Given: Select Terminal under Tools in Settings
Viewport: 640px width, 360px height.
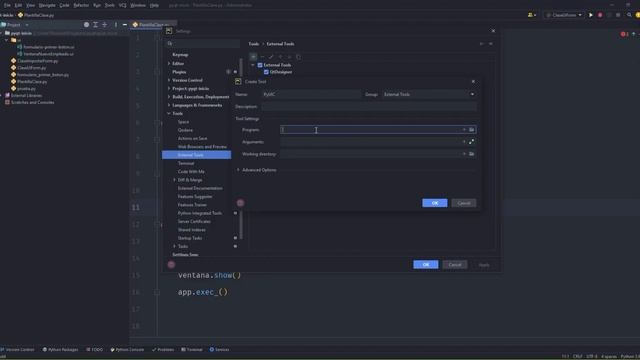Looking at the screenshot, I should point(186,163).
